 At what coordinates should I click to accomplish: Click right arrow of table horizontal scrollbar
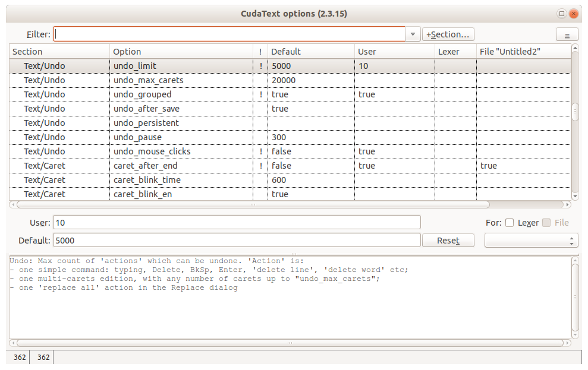[x=567, y=204]
